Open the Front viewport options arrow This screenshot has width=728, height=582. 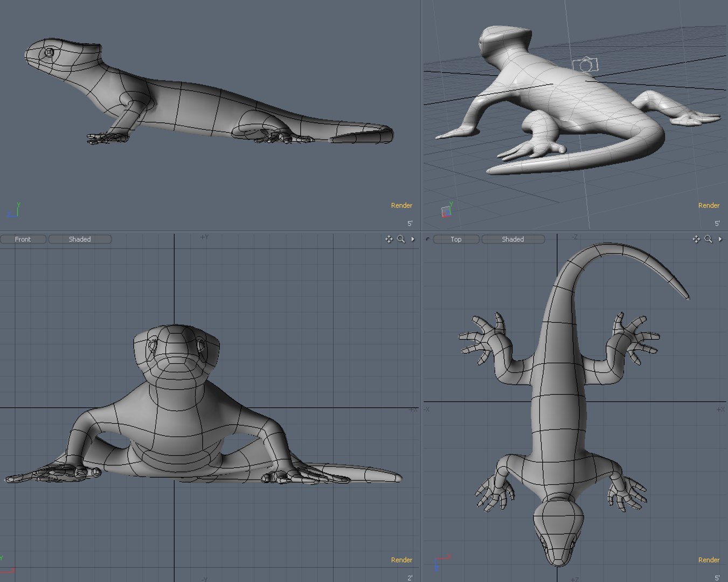click(413, 239)
